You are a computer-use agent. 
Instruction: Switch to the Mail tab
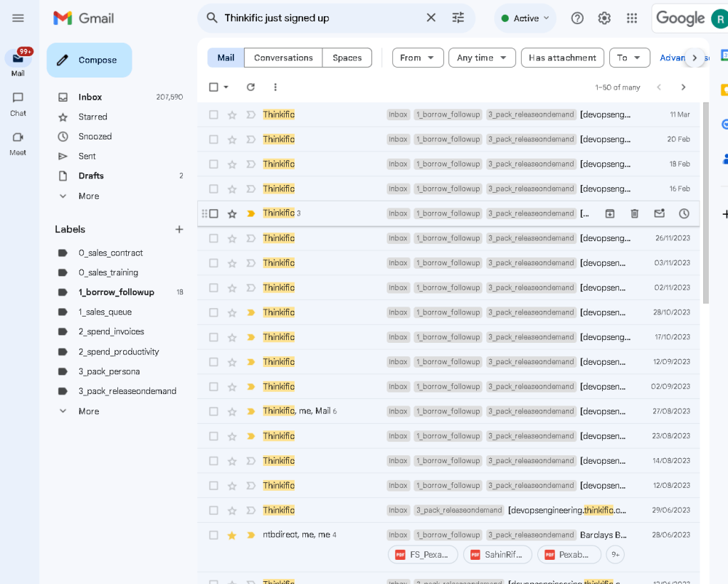pos(226,58)
